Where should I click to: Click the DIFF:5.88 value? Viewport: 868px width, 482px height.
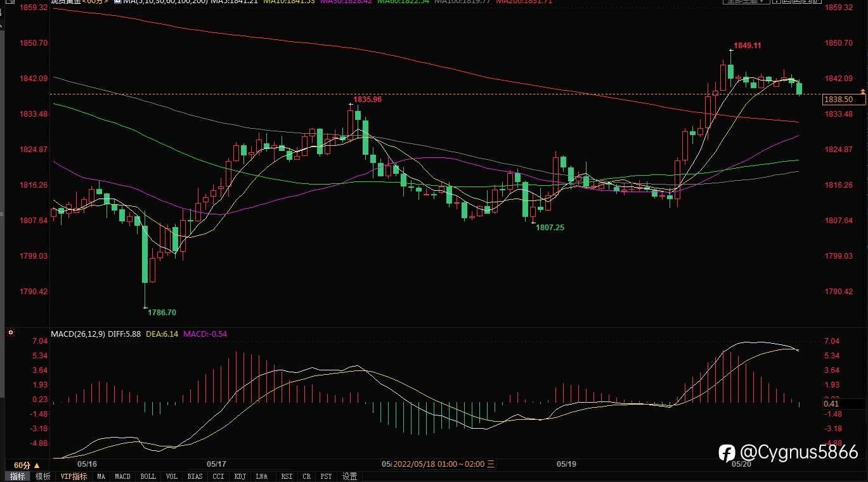[x=124, y=334]
